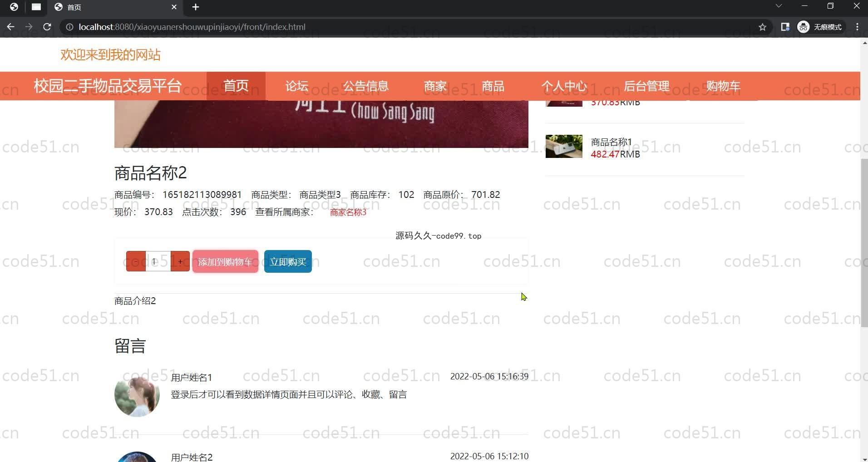Screen dimensions: 868x462
Task: Open the 商家名称3 merchant link
Action: [x=348, y=212]
